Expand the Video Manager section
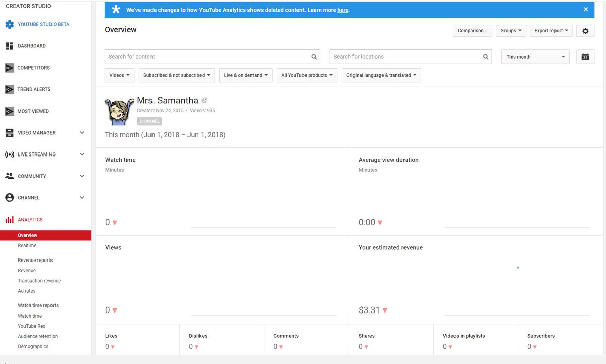 (x=82, y=133)
